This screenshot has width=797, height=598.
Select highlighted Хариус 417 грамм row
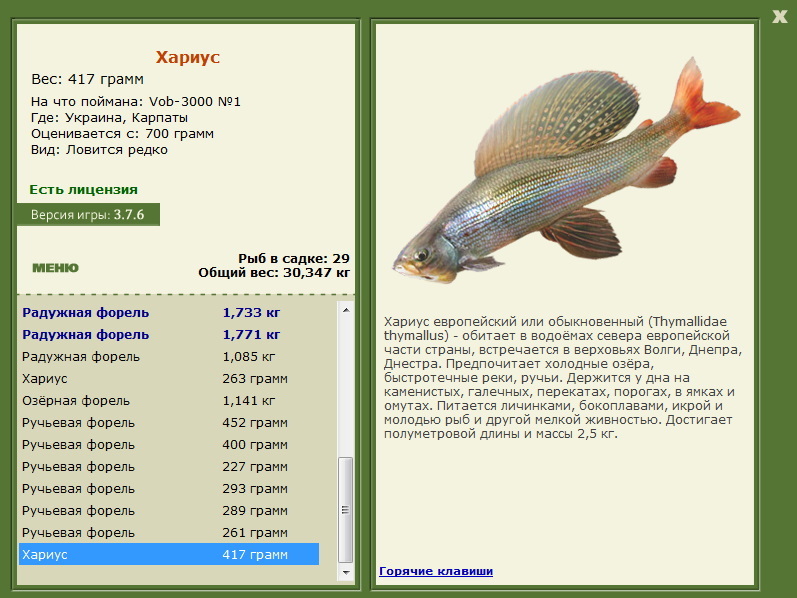pos(169,554)
